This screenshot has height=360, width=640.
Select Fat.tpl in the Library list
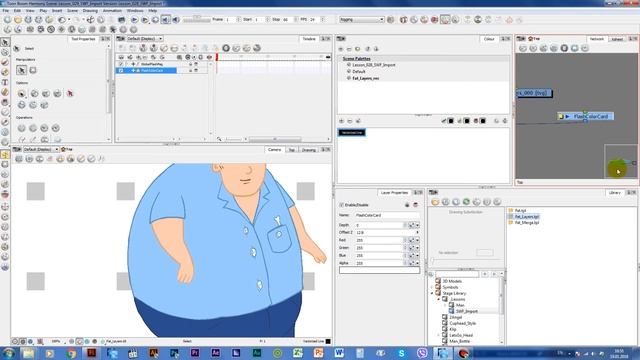[520, 211]
